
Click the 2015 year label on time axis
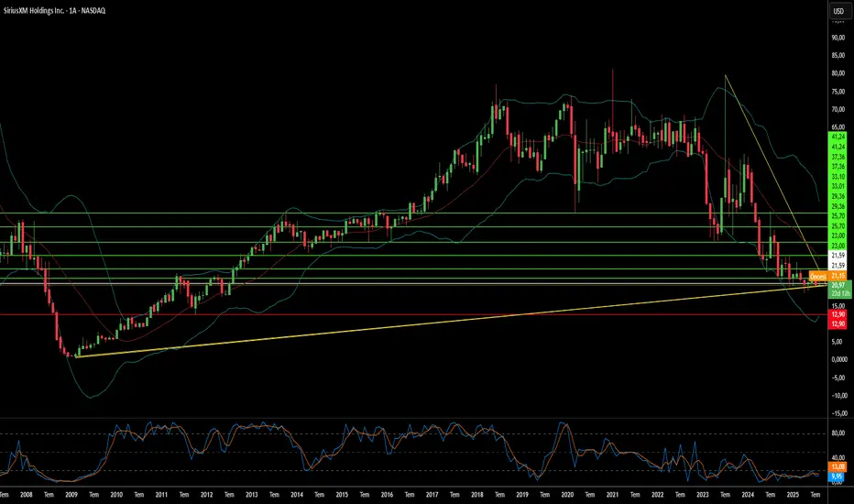pyautogui.click(x=342, y=495)
